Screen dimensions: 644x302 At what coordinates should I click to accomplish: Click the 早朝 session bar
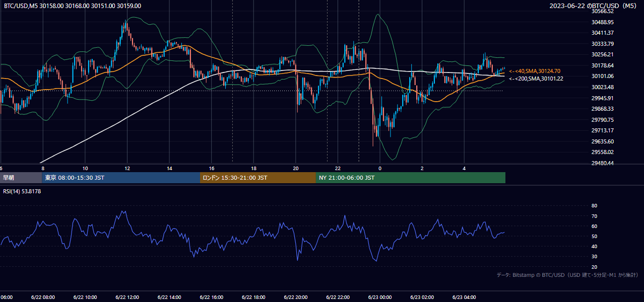coord(21,178)
